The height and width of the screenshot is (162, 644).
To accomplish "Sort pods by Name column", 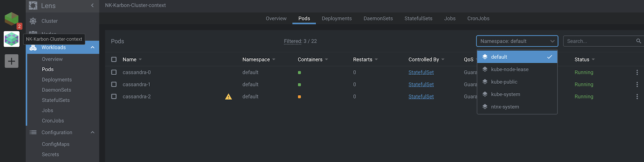I will (x=132, y=59).
